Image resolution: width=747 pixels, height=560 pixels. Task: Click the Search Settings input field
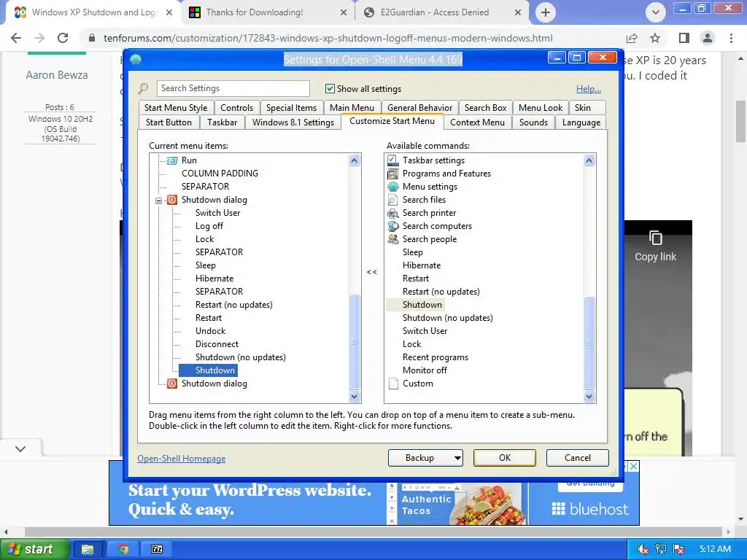coord(233,88)
